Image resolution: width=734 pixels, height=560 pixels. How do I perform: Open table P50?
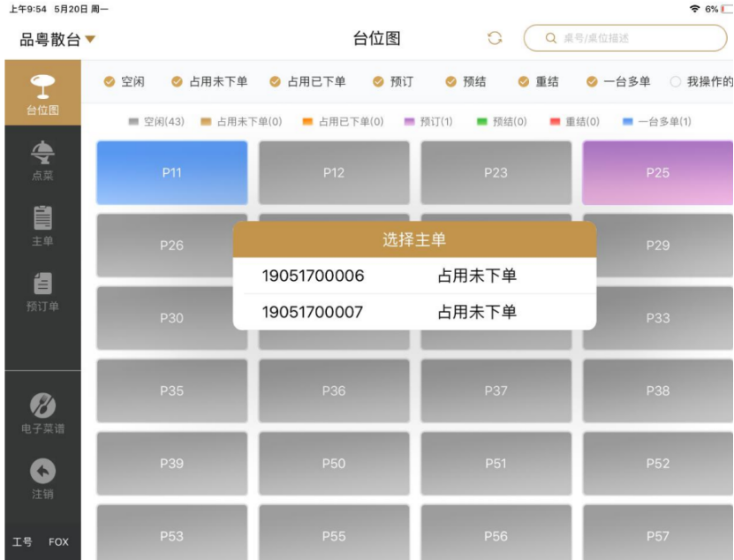(334, 464)
